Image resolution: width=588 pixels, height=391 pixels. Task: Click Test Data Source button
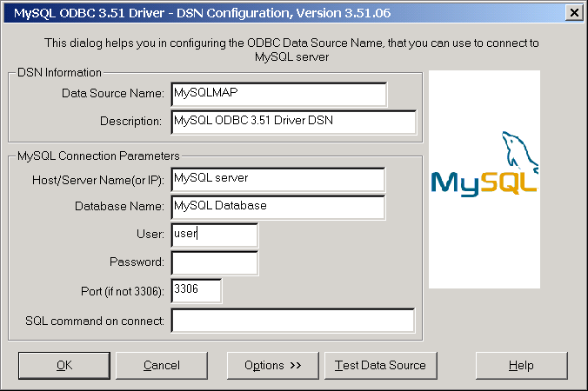pos(381,365)
